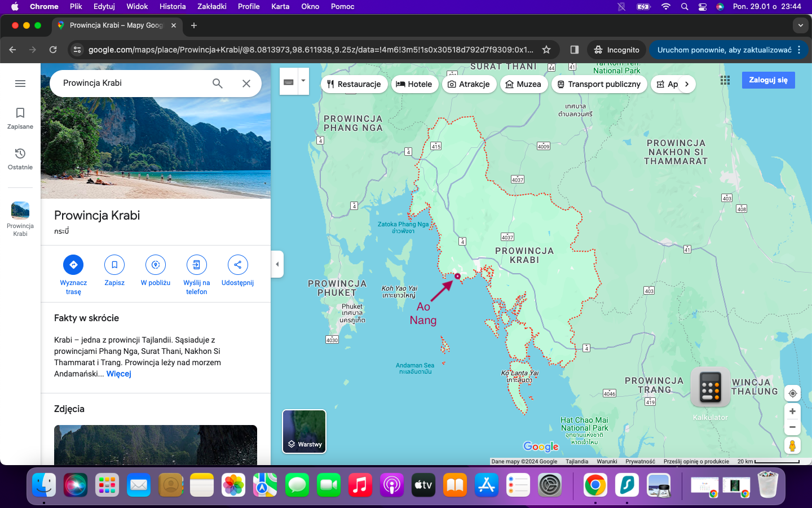Expand more category chips with right chevron
812x508 pixels.
[687, 84]
